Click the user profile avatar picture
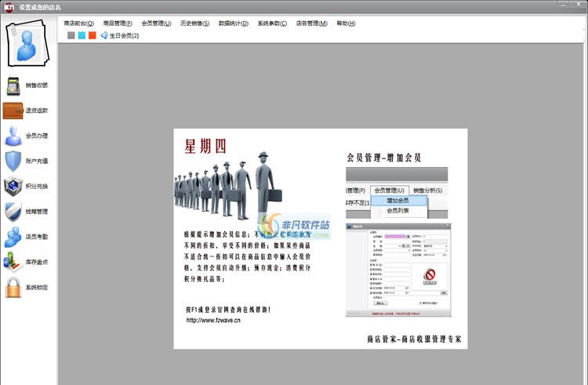588x385 pixels. click(x=27, y=45)
